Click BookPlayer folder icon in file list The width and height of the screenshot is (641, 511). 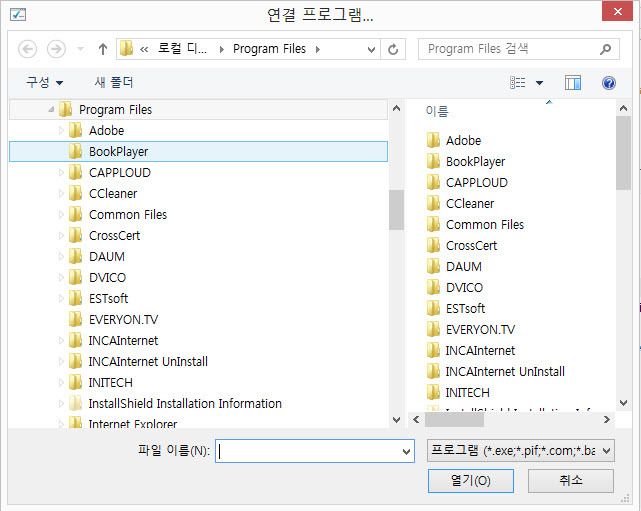(433, 161)
